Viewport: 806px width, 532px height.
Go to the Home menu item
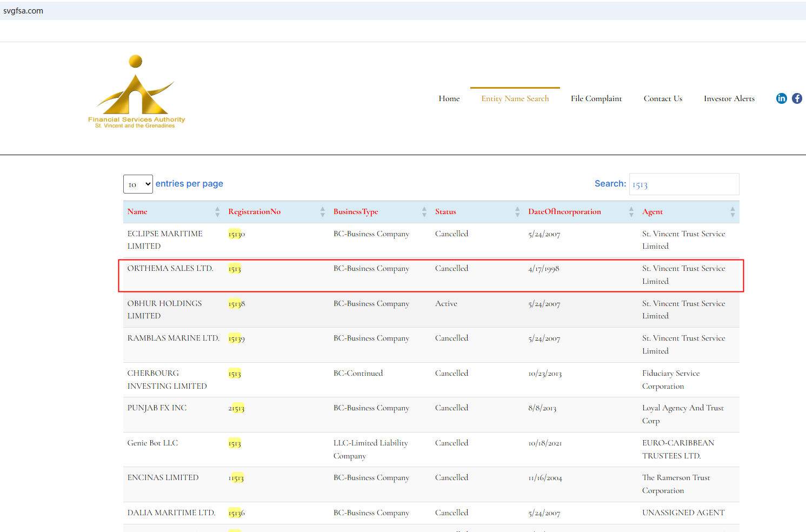[449, 98]
